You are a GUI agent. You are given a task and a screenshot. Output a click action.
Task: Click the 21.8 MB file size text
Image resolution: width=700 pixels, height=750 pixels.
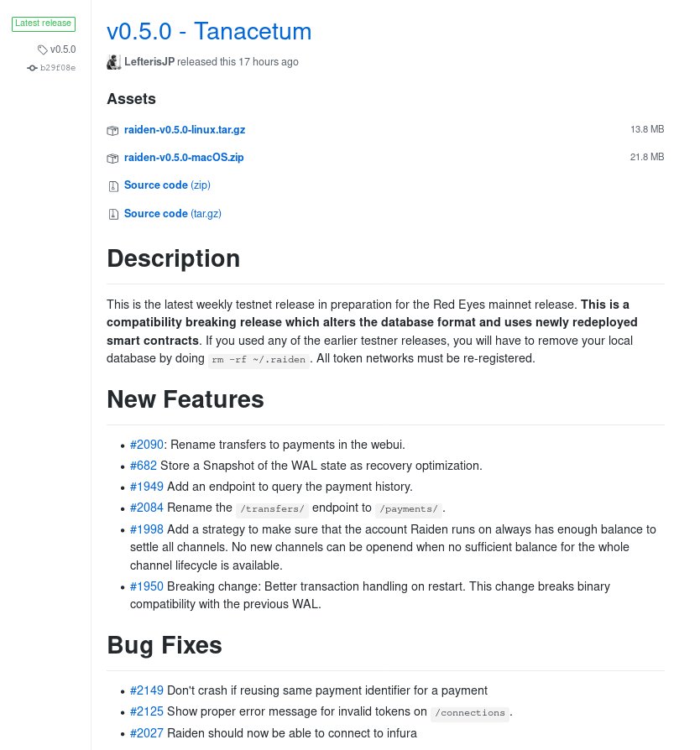point(647,158)
